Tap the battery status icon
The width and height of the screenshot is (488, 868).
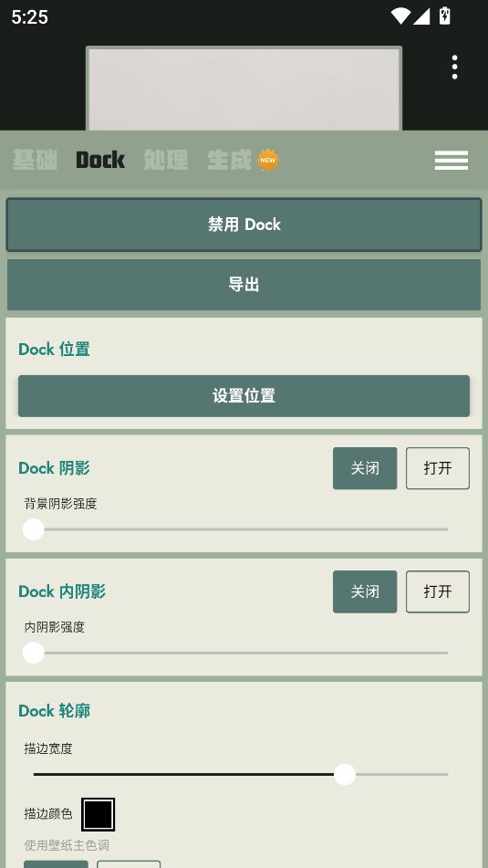445,16
